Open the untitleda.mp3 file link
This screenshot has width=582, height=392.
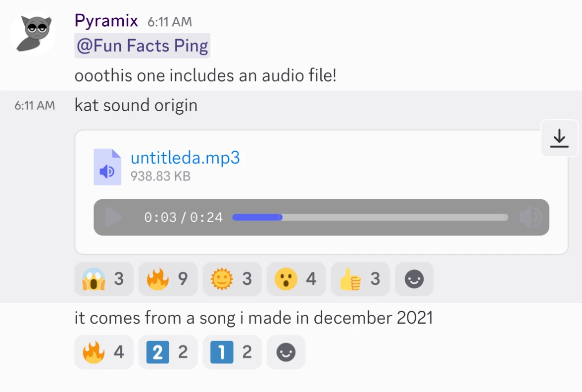tap(185, 158)
